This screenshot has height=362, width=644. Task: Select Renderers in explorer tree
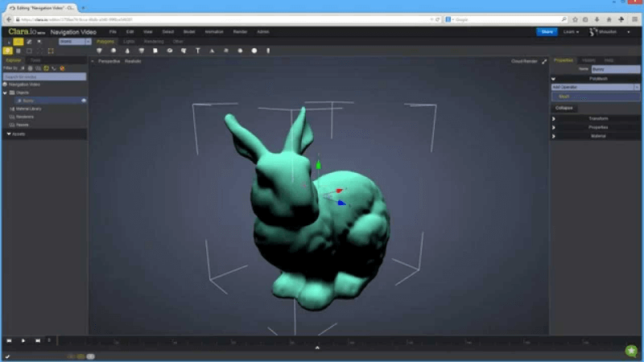(25, 117)
